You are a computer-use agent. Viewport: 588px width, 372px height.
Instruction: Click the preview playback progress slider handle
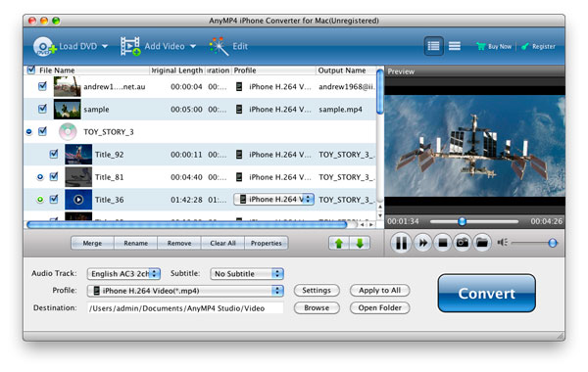[462, 221]
